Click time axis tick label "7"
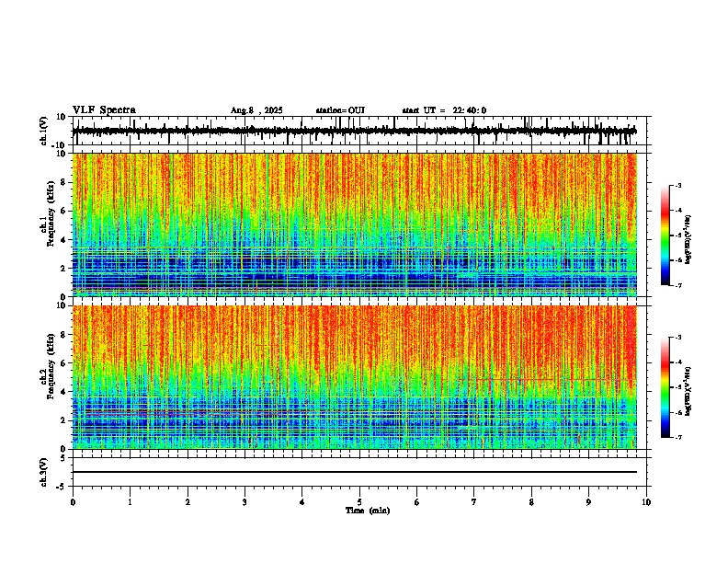This screenshot has height=563, width=728. point(474,502)
